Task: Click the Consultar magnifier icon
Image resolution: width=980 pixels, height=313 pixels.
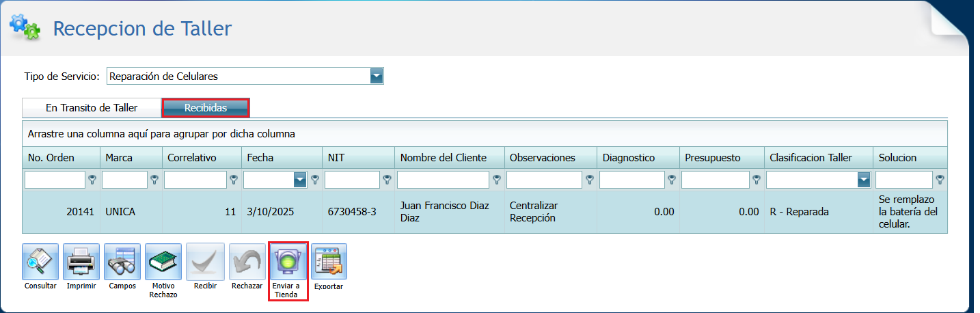Action: tap(40, 261)
